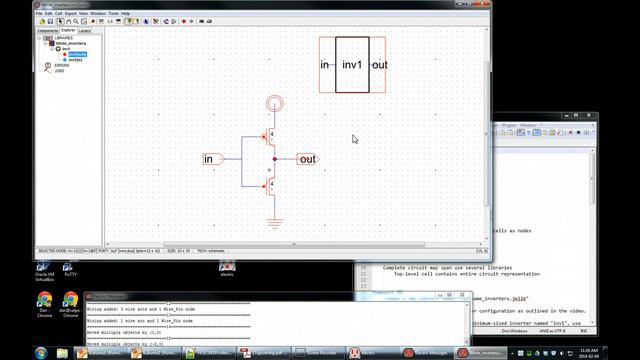Open the second Chrome desktop shortcut
This screenshot has height=360, width=640.
(70, 304)
